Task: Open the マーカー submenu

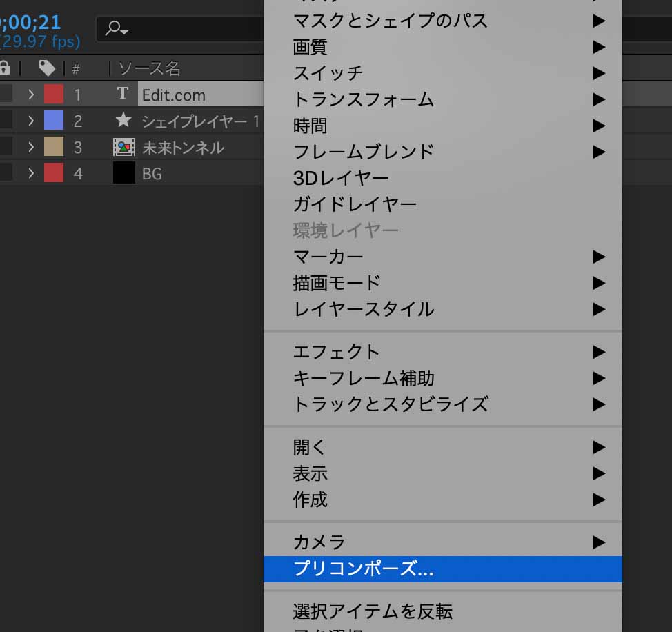Action: [x=443, y=257]
